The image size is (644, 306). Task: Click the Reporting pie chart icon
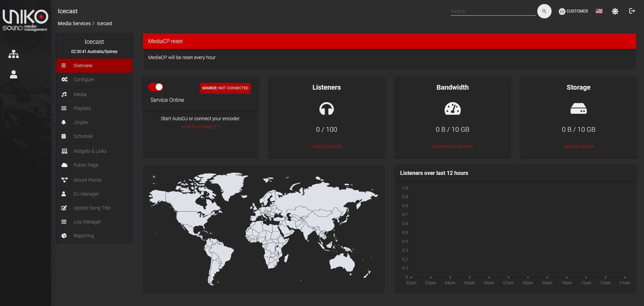[x=64, y=236]
